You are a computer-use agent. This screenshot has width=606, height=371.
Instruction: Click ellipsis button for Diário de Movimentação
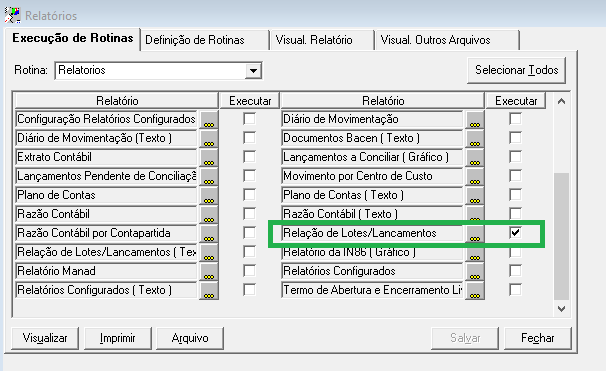click(x=475, y=119)
